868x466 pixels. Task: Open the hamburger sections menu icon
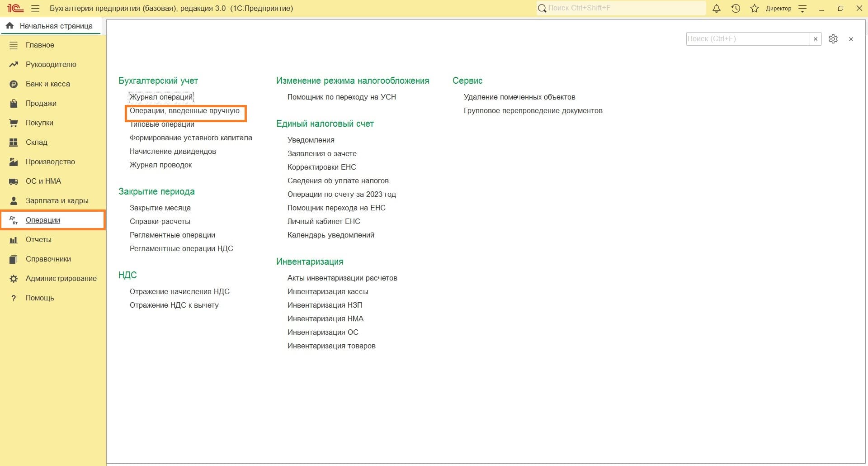click(35, 9)
